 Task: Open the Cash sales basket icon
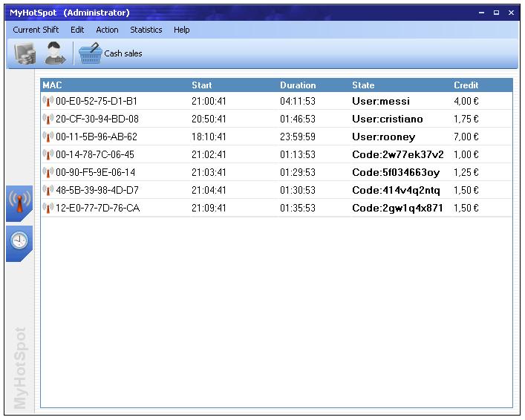[90, 53]
